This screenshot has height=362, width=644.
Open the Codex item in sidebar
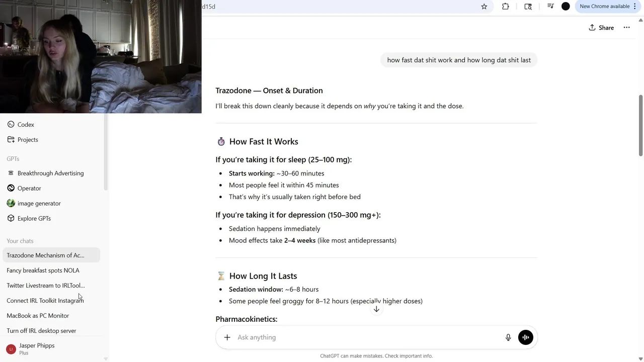[x=26, y=125]
